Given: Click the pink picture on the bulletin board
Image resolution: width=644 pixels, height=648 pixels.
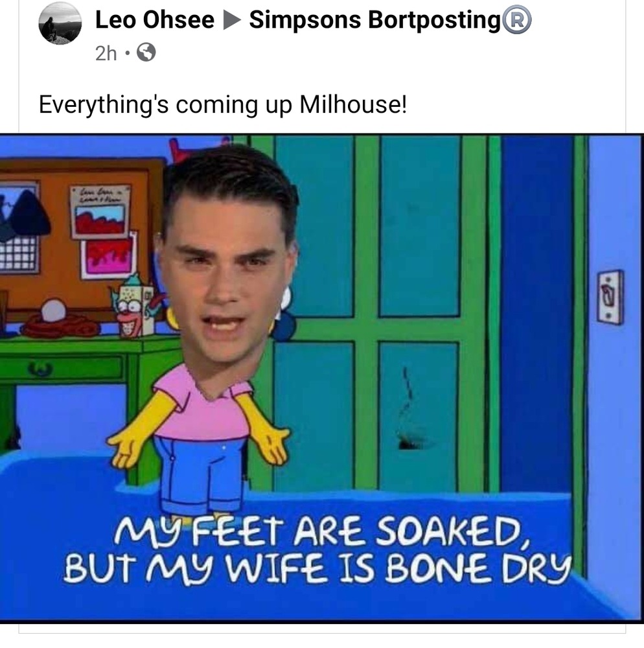Looking at the screenshot, I should (x=108, y=256).
